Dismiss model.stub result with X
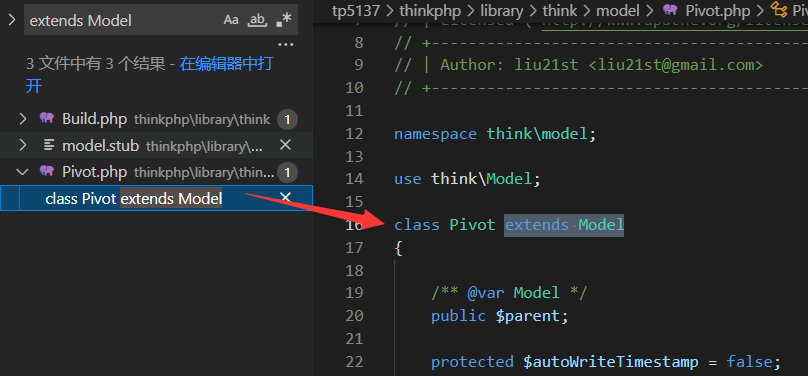This screenshot has height=376, width=808. (x=285, y=145)
